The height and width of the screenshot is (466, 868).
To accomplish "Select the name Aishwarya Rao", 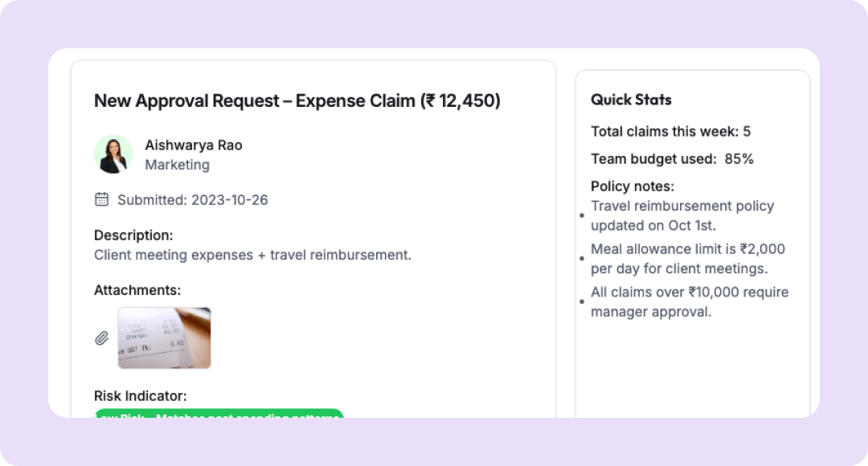I will tap(193, 145).
